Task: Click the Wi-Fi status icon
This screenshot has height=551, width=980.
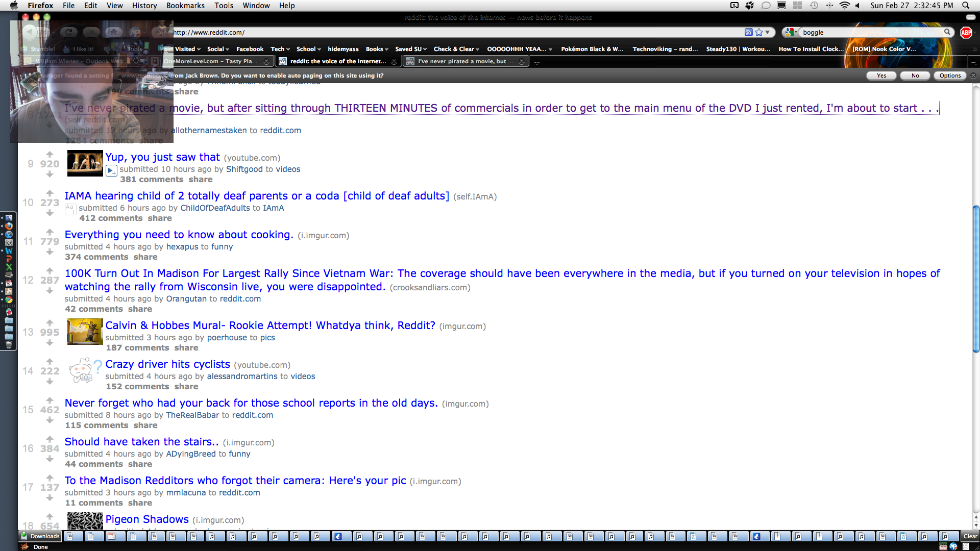Action: [845, 5]
